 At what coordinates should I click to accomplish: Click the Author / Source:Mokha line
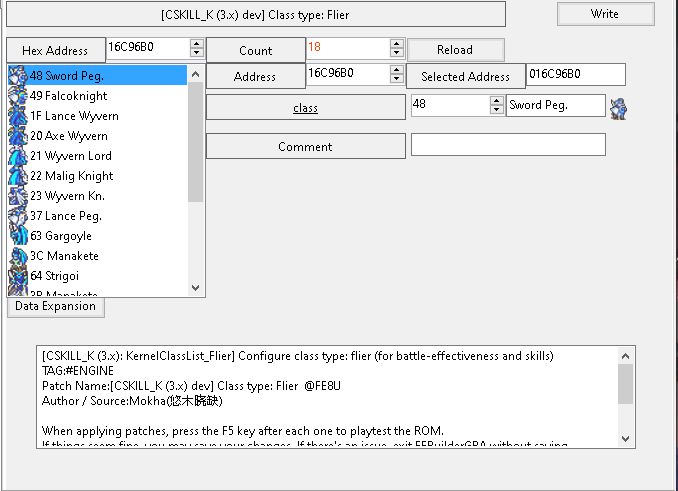(132, 401)
